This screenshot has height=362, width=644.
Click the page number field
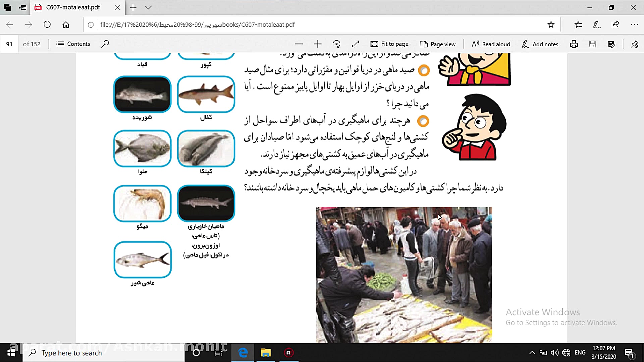pyautogui.click(x=9, y=44)
